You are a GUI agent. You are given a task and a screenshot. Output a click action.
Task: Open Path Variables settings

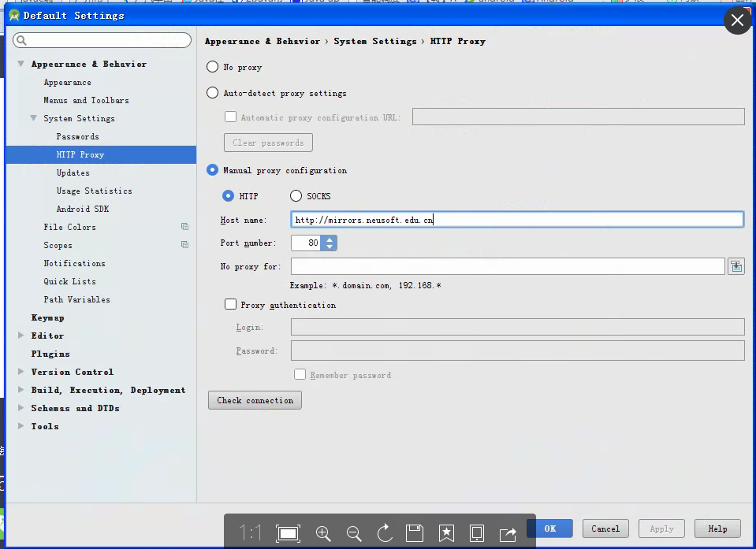[x=76, y=299]
